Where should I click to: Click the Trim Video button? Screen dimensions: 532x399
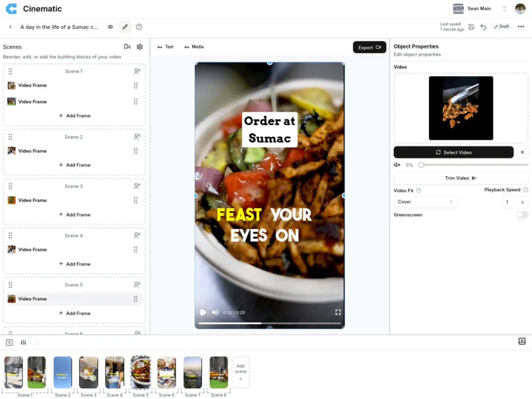coord(460,178)
